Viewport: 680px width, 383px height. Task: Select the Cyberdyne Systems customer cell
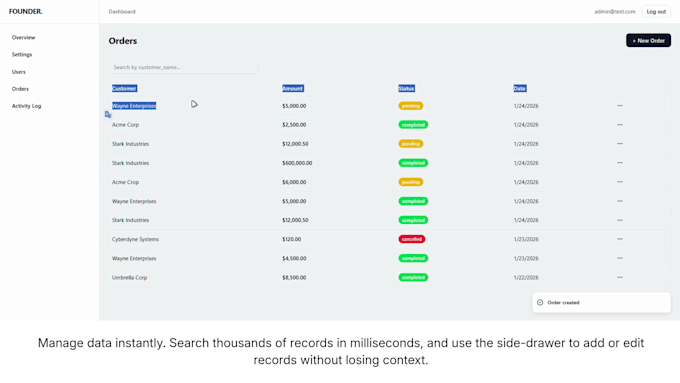(135, 239)
